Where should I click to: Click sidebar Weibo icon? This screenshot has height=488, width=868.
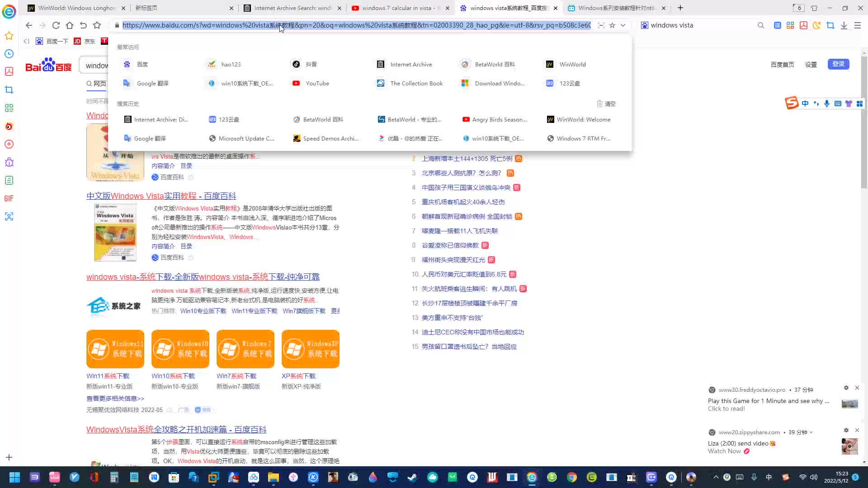tap(9, 126)
